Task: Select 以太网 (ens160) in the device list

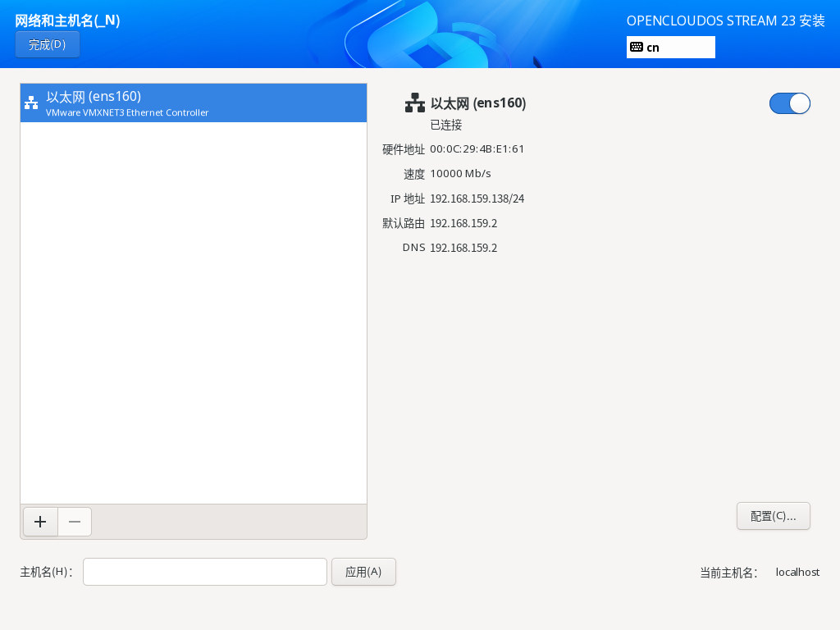Action: coord(194,103)
